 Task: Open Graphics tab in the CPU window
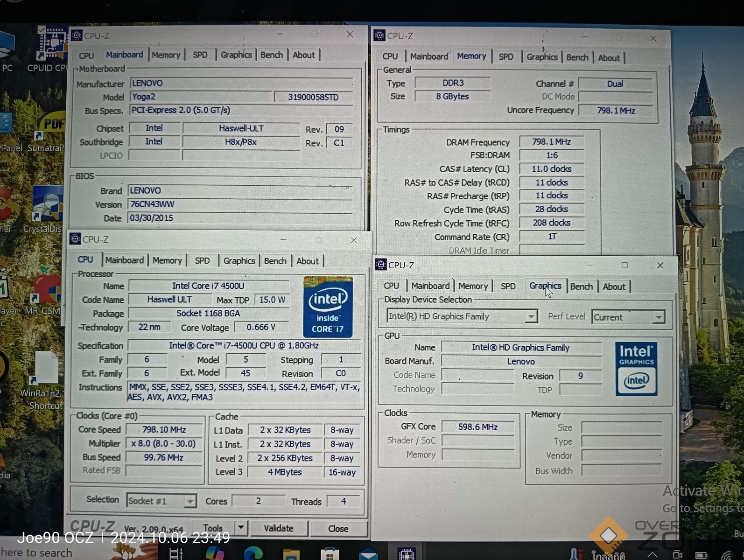(x=239, y=261)
